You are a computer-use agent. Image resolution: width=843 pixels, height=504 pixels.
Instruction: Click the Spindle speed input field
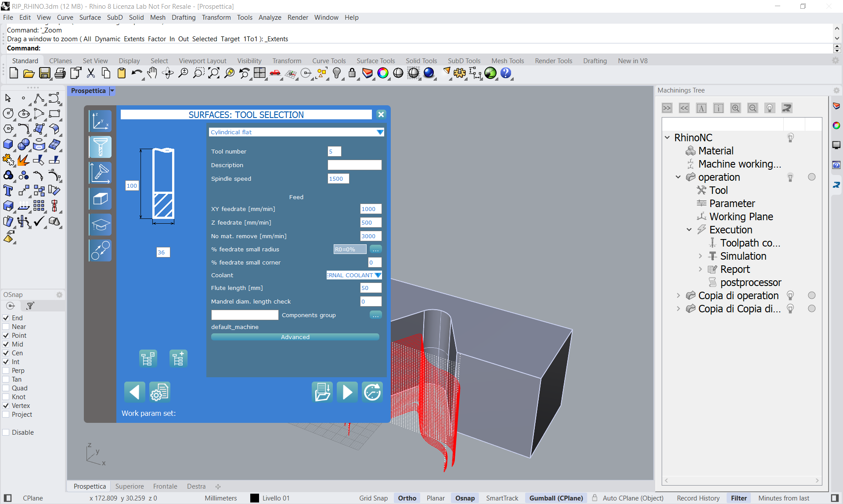pyautogui.click(x=339, y=179)
